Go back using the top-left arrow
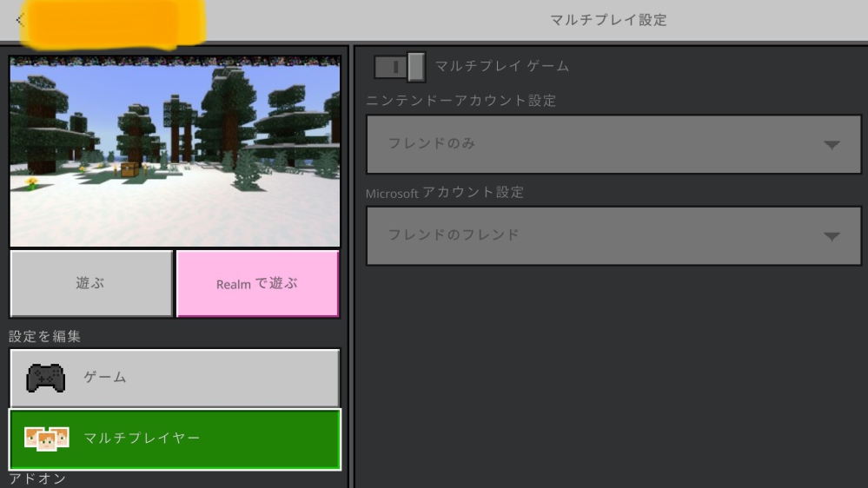This screenshot has width=868, height=488. [20, 21]
